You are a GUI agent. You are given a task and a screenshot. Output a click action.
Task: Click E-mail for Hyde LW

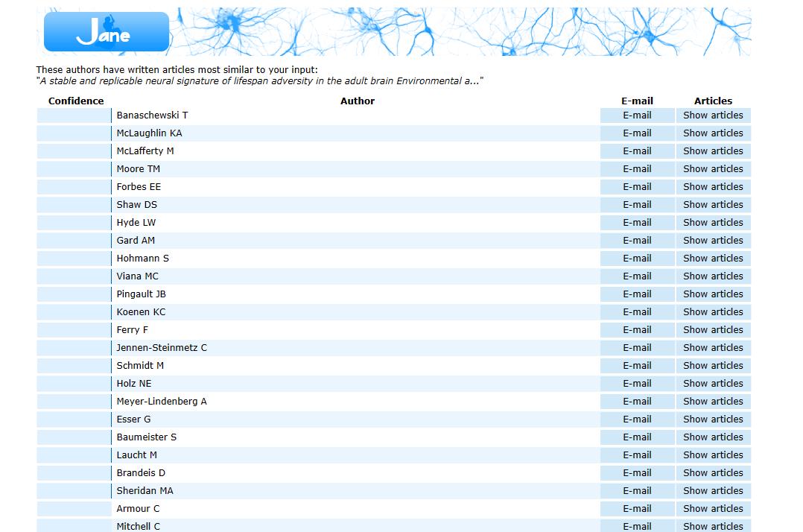click(x=637, y=223)
